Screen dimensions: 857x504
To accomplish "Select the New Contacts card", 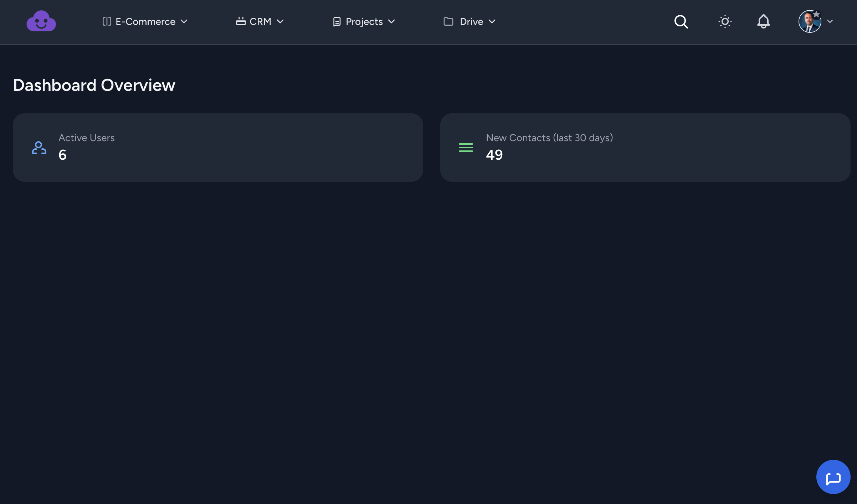I will [x=645, y=148].
